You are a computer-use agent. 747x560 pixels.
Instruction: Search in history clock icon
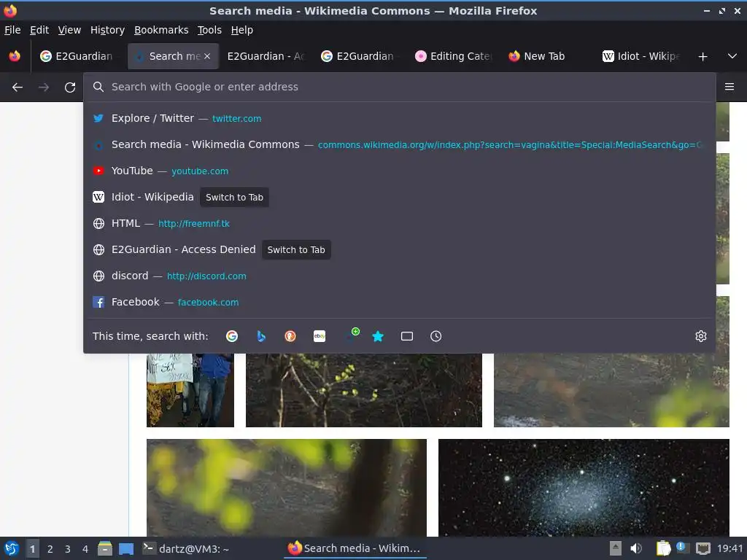436,336
